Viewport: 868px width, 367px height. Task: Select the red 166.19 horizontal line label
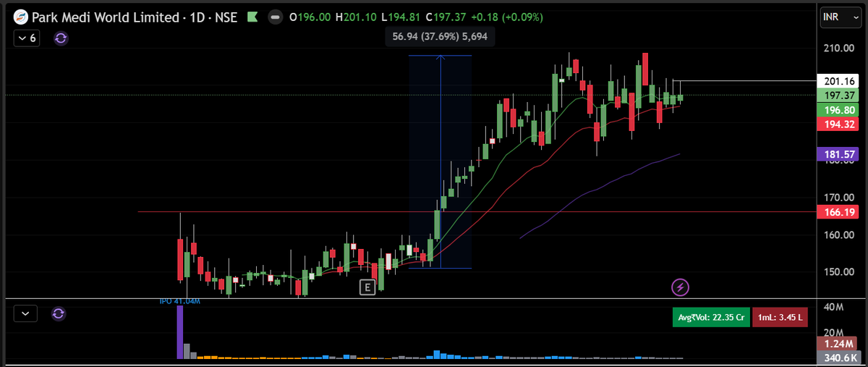(x=836, y=212)
